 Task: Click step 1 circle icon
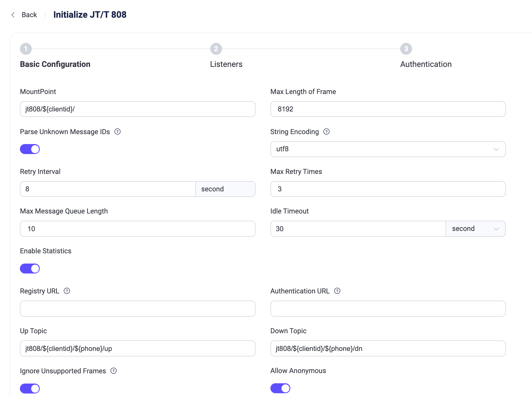click(26, 49)
